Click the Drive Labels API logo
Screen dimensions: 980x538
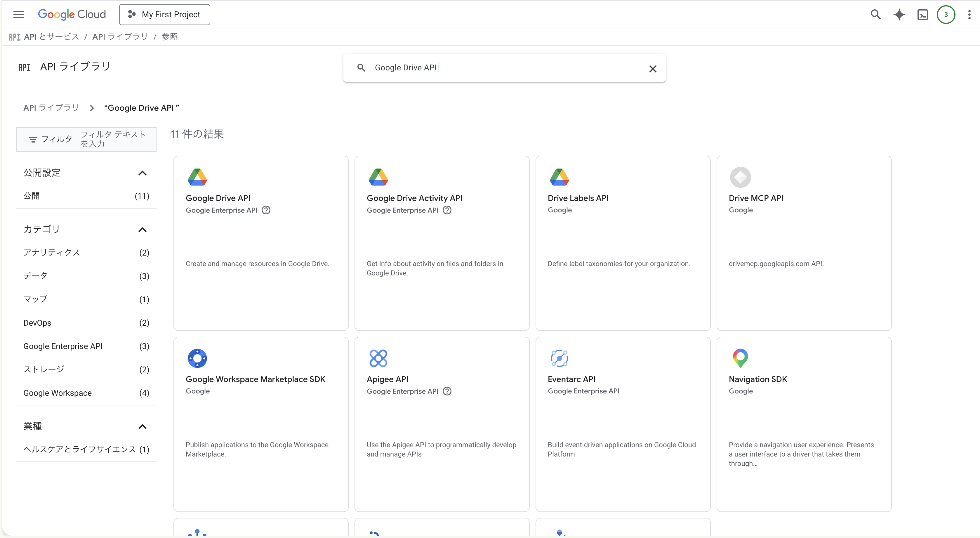pos(559,177)
